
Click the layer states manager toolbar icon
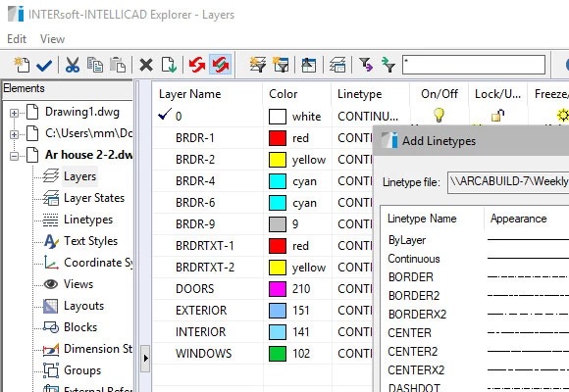[309, 66]
